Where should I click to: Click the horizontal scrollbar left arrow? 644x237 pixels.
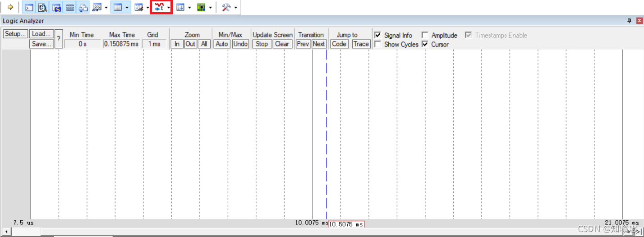(7, 231)
